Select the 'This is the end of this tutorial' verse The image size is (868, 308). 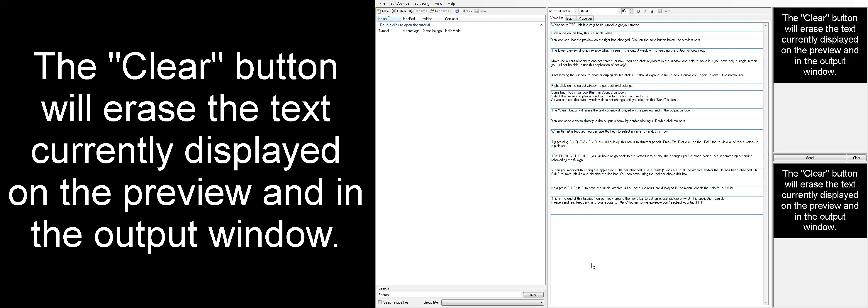point(657,206)
